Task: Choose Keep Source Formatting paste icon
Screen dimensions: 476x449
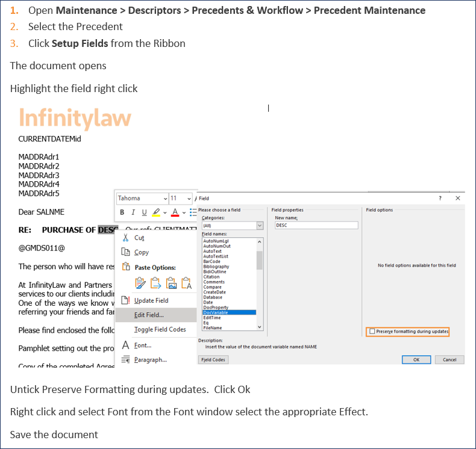Action: tap(140, 283)
